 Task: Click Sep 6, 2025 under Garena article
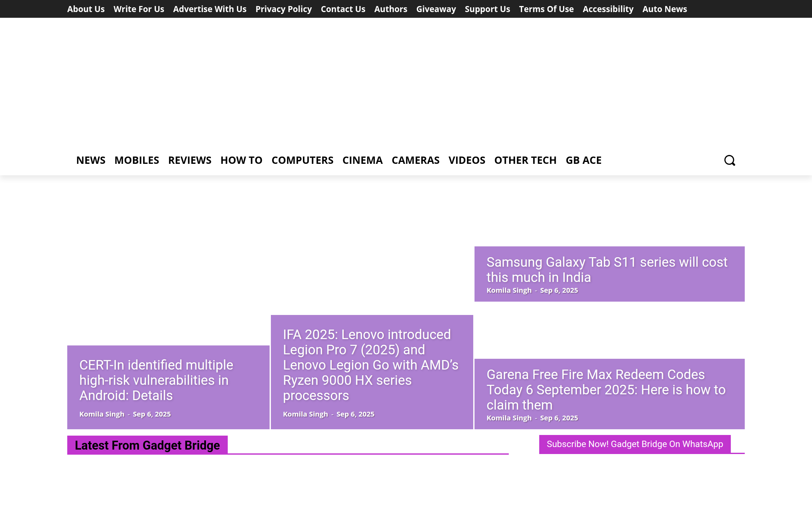[x=559, y=418]
